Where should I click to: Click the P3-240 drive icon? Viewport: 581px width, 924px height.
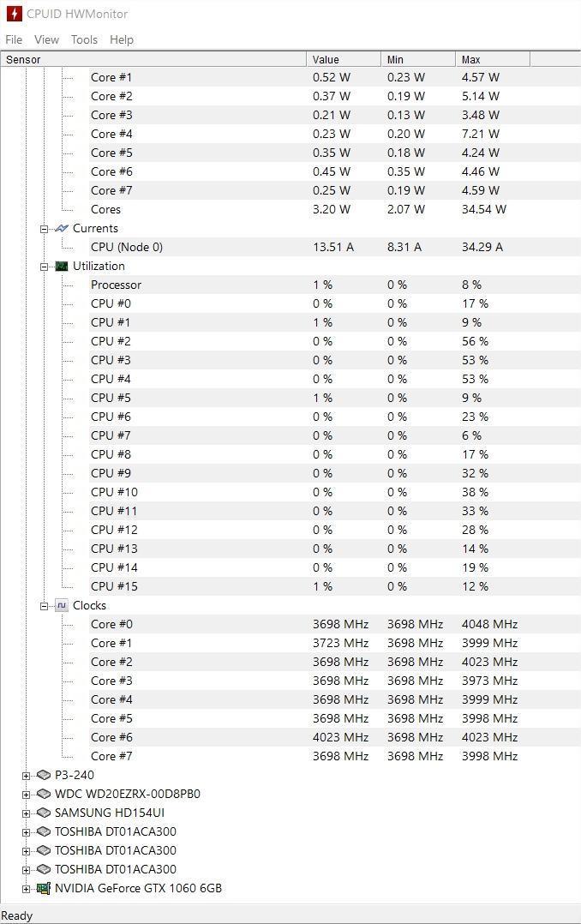pyautogui.click(x=44, y=775)
